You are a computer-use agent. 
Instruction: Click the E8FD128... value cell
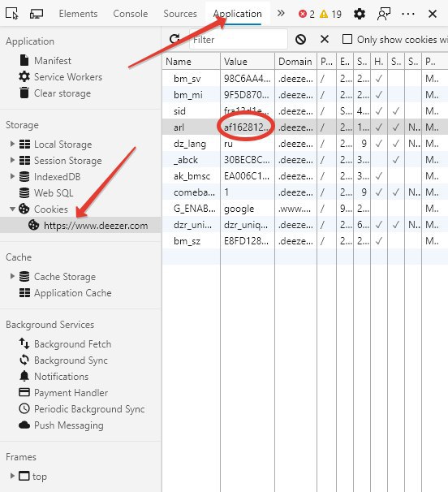[248, 242]
